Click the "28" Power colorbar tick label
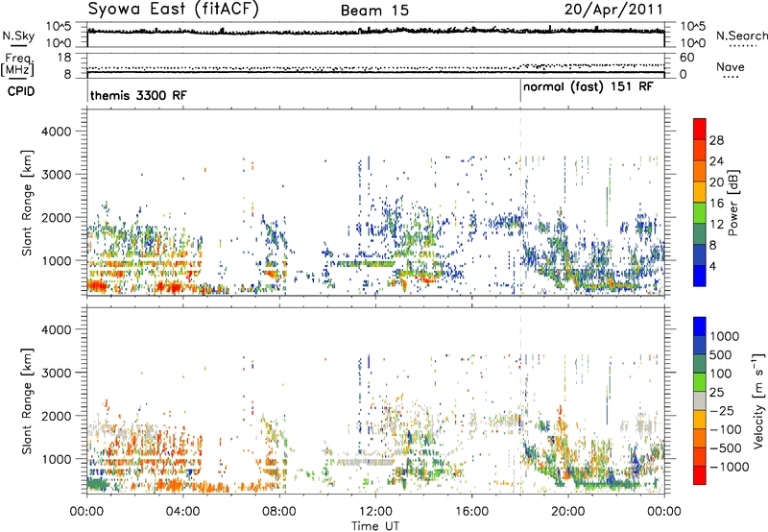The height and width of the screenshot is (532, 768). click(716, 140)
